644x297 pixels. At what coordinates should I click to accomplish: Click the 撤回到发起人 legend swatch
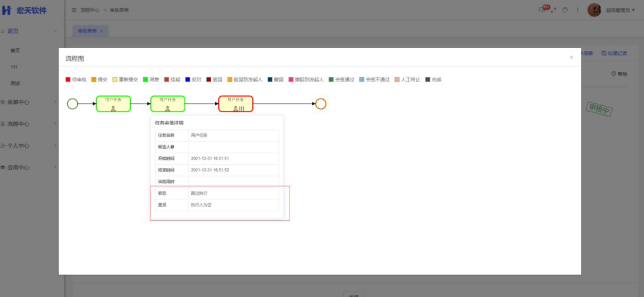pos(291,79)
